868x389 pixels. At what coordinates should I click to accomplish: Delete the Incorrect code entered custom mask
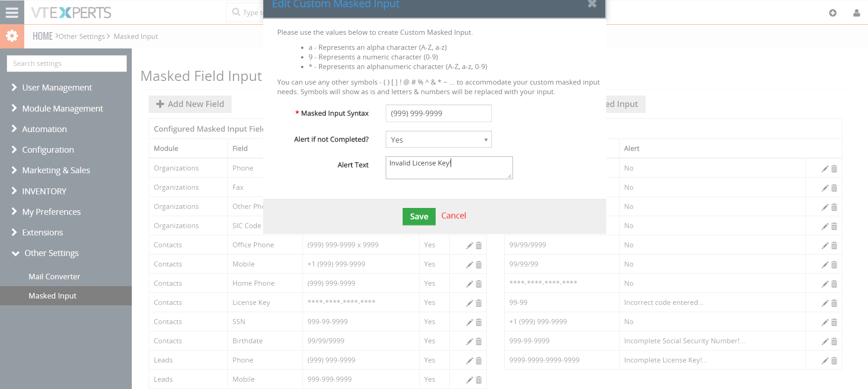coord(834,303)
